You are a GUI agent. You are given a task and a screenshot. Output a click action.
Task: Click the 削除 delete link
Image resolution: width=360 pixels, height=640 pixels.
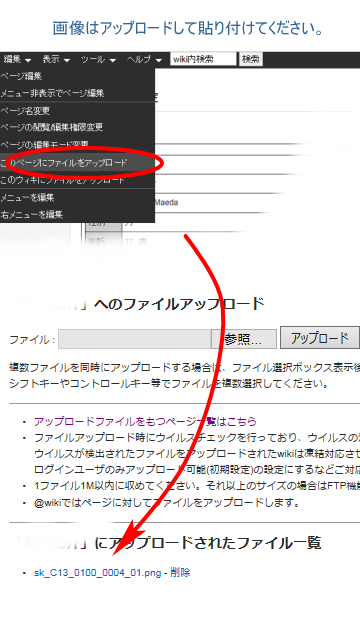(x=180, y=573)
